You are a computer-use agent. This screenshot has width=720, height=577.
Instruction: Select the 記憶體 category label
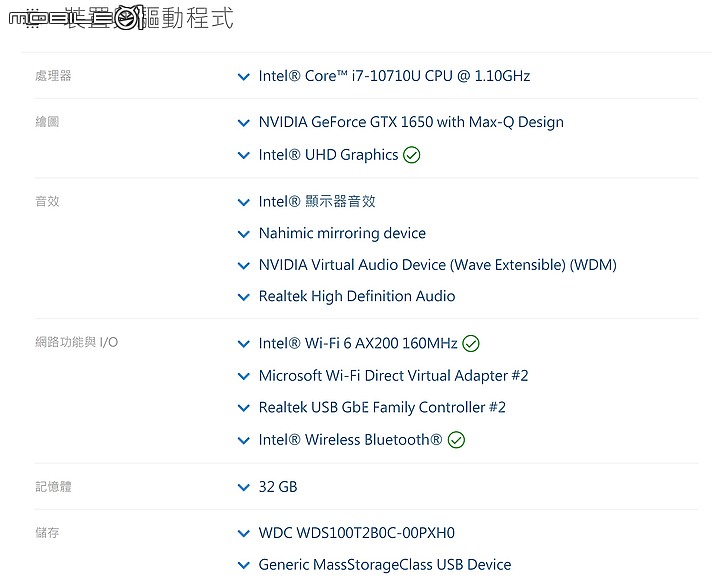pos(53,487)
